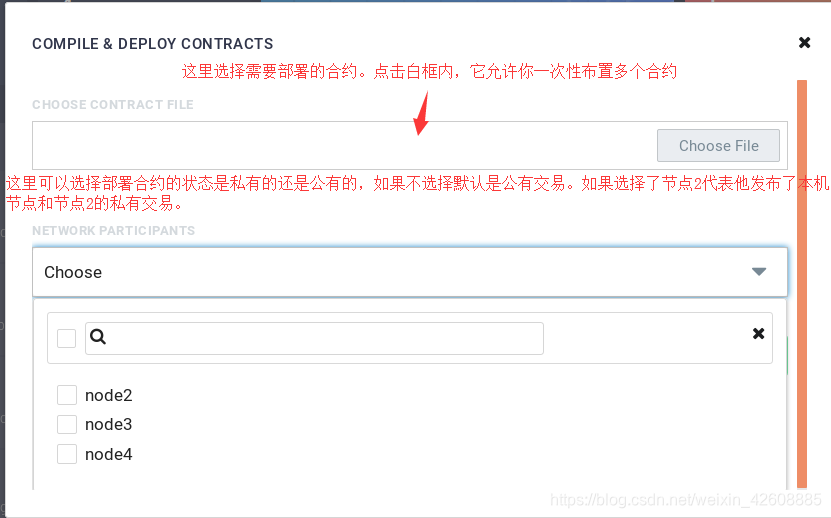
Task: Tick the node4 checkbox
Action: [x=67, y=454]
